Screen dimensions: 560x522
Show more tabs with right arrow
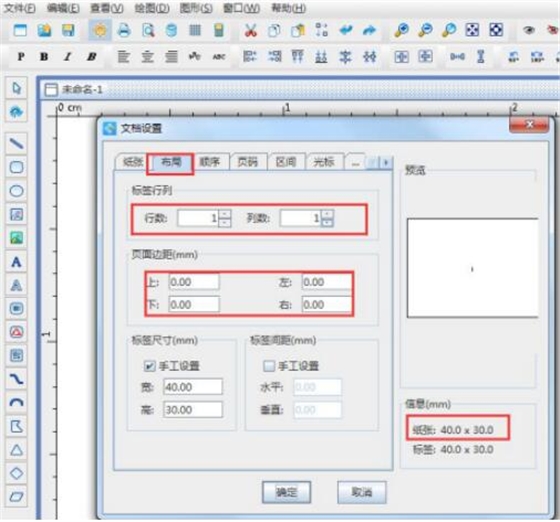coord(386,163)
